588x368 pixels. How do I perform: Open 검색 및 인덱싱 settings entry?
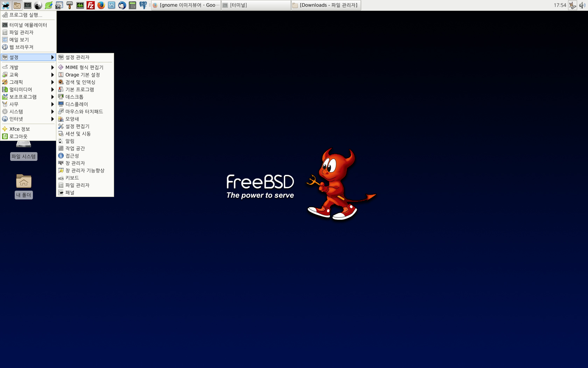tap(85, 82)
